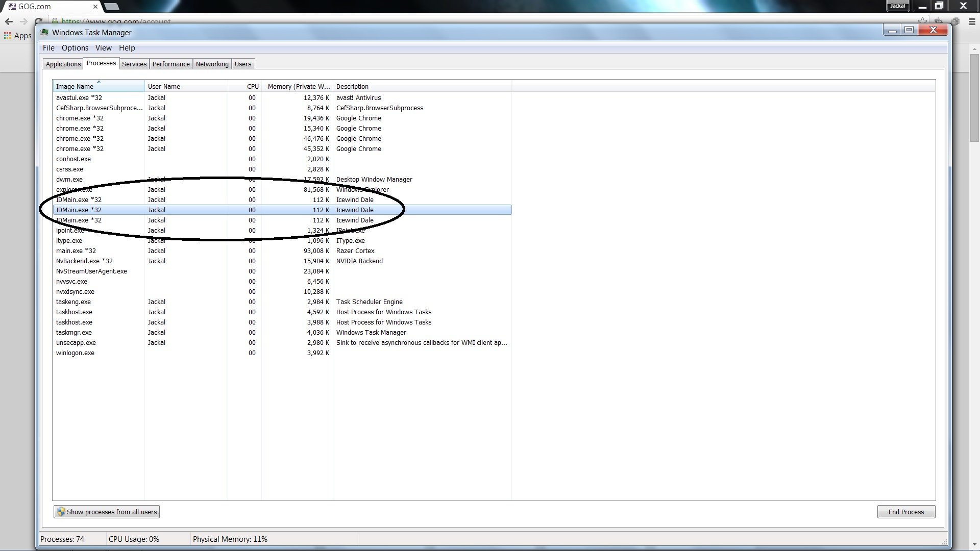Select the conhost.exe process

(x=282, y=159)
